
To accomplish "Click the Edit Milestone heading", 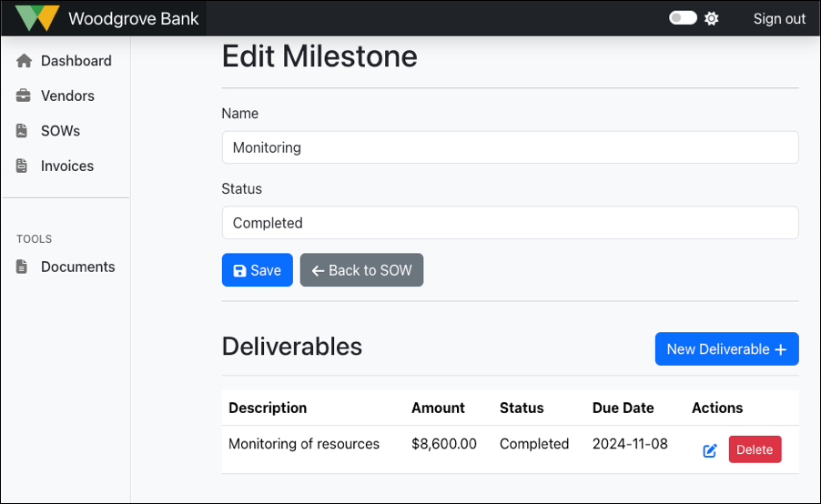I will 319,56.
